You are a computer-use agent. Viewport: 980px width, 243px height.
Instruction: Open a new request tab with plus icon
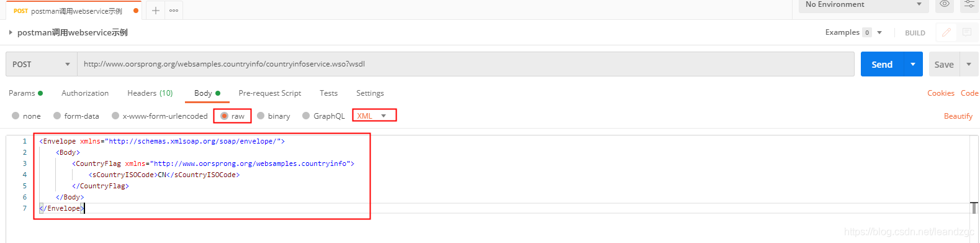coord(155,11)
